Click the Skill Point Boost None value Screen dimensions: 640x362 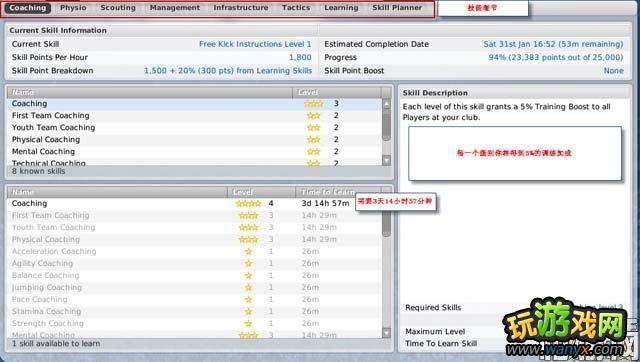click(x=614, y=71)
